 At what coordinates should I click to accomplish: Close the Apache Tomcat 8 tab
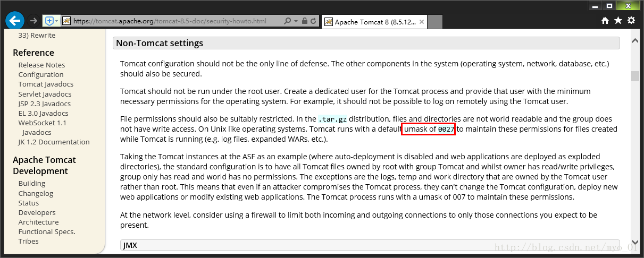422,22
